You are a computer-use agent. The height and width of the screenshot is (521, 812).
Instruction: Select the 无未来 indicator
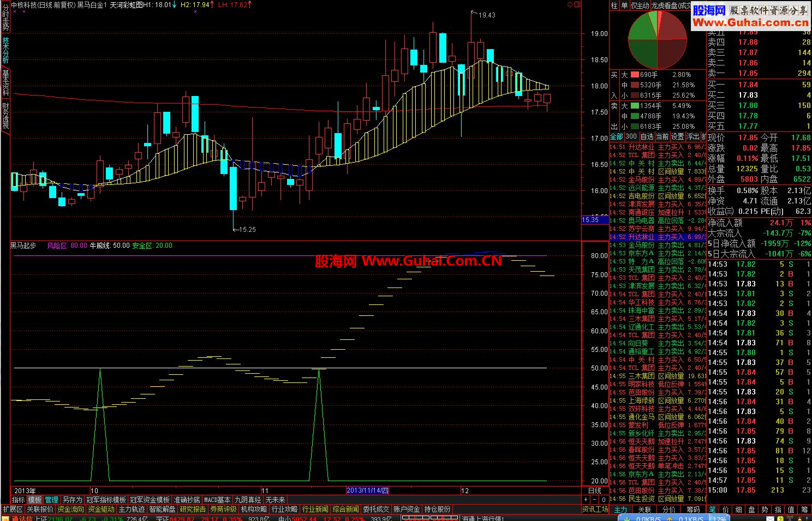[x=275, y=500]
